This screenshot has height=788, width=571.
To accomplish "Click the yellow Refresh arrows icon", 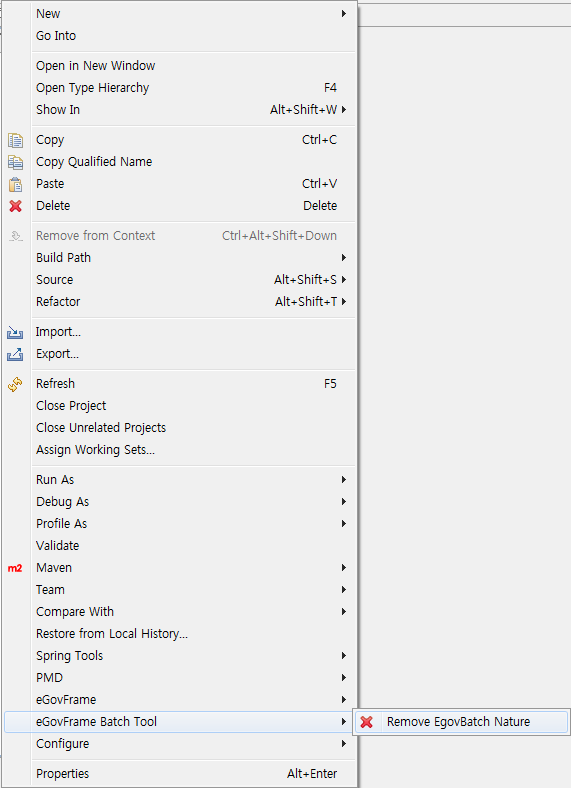I will (15, 384).
